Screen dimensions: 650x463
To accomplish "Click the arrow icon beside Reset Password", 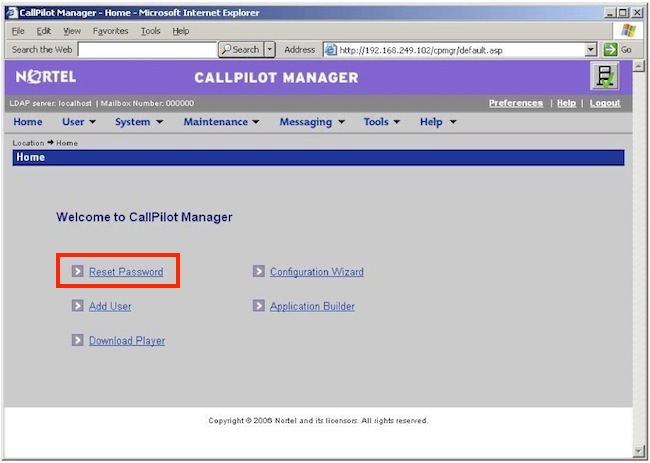I will click(78, 271).
